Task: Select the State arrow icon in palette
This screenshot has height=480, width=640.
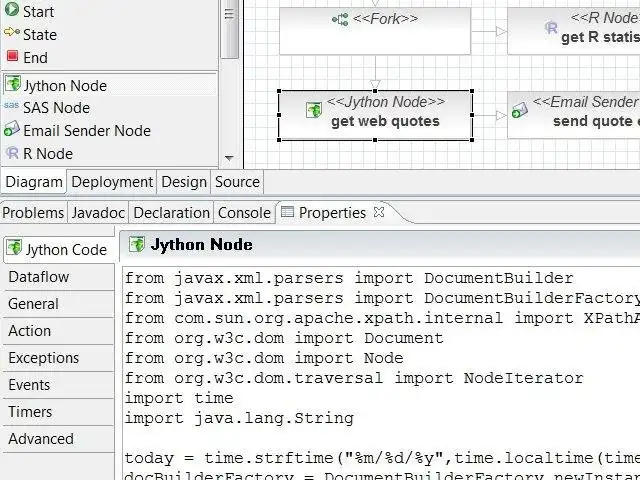Action: pos(11,32)
